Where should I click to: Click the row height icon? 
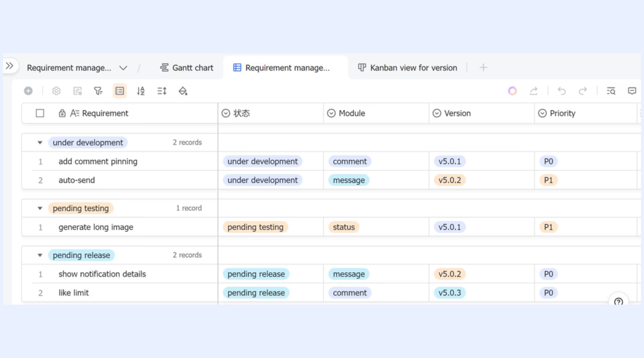(162, 91)
